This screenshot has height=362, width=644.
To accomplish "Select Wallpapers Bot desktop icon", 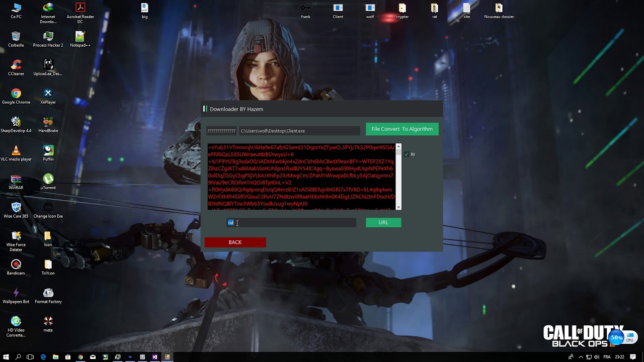I will click(x=16, y=296).
